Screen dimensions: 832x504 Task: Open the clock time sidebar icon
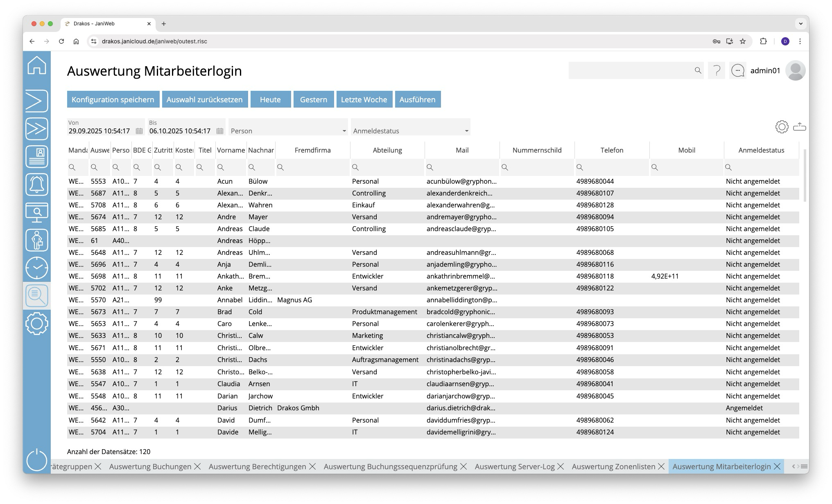click(x=37, y=268)
